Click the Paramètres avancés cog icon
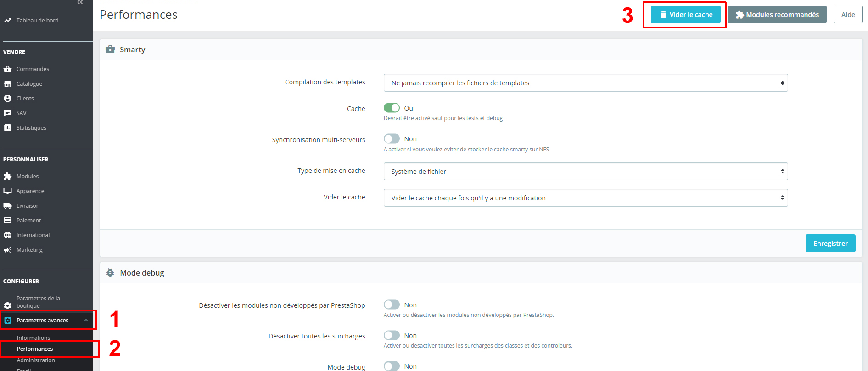The height and width of the screenshot is (371, 868). 7,321
